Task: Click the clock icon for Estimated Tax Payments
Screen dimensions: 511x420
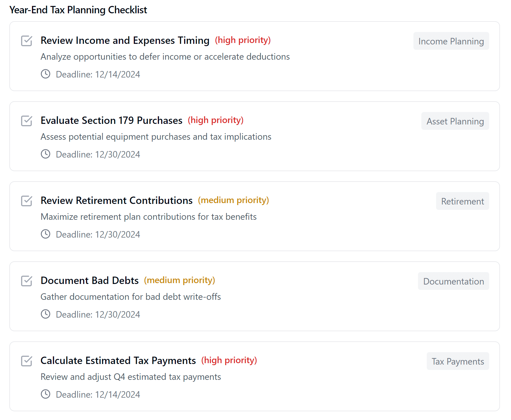Action: pos(46,394)
